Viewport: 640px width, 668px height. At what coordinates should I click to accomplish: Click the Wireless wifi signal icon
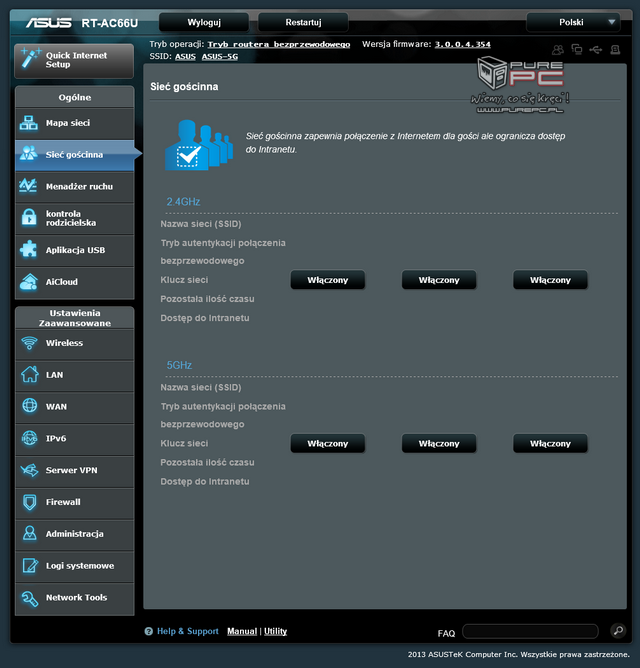(29, 343)
